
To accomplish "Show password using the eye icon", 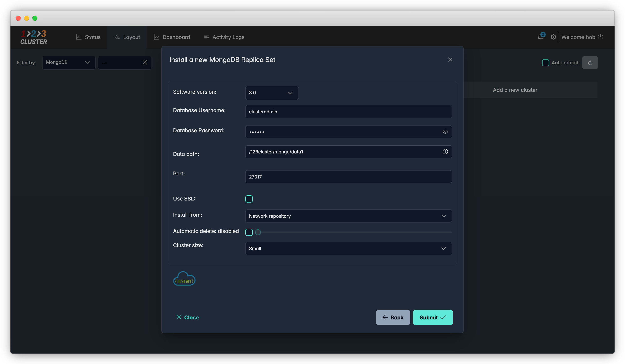I will pyautogui.click(x=445, y=132).
